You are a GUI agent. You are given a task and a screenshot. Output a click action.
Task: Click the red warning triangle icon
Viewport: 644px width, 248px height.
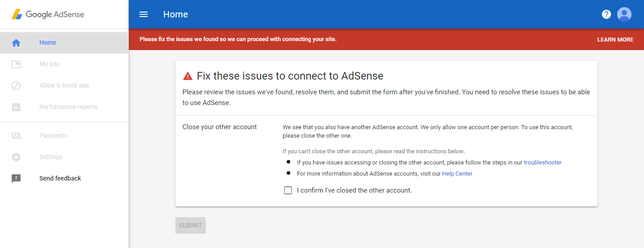[188, 76]
